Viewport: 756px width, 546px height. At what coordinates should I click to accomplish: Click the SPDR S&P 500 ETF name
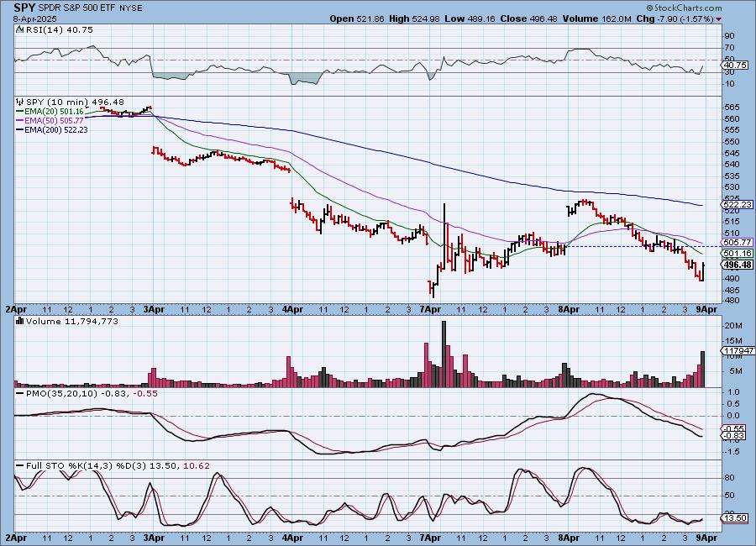tap(76, 8)
